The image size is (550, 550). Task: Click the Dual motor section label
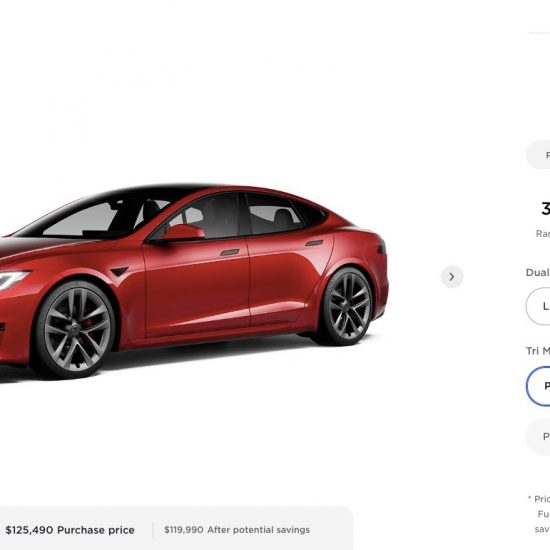tap(538, 273)
